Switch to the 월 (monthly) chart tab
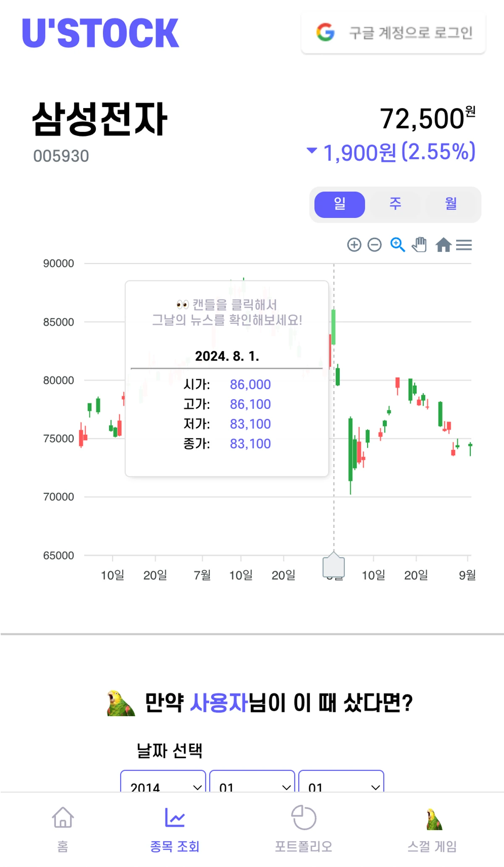Viewport: 504px width, 867px height. 451,204
